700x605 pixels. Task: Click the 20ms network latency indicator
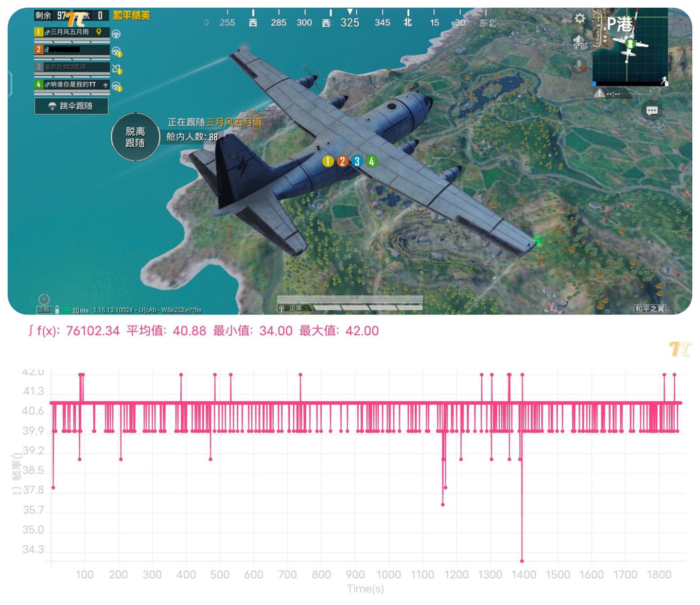[80, 310]
